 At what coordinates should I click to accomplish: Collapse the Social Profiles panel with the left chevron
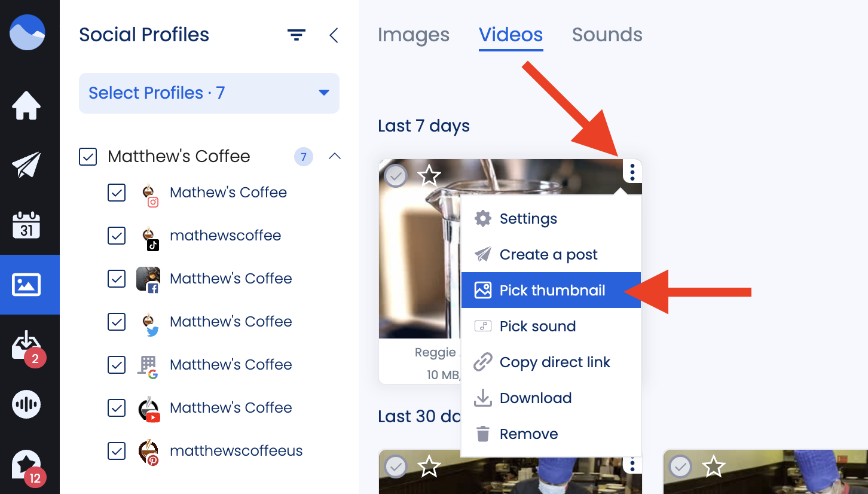[334, 35]
